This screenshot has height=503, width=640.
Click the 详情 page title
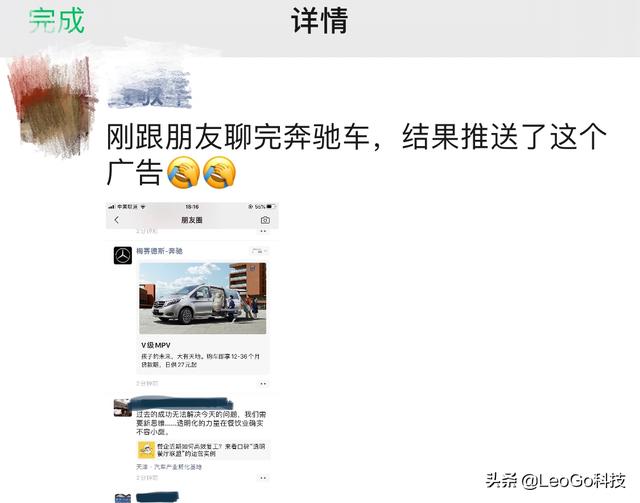point(319,20)
